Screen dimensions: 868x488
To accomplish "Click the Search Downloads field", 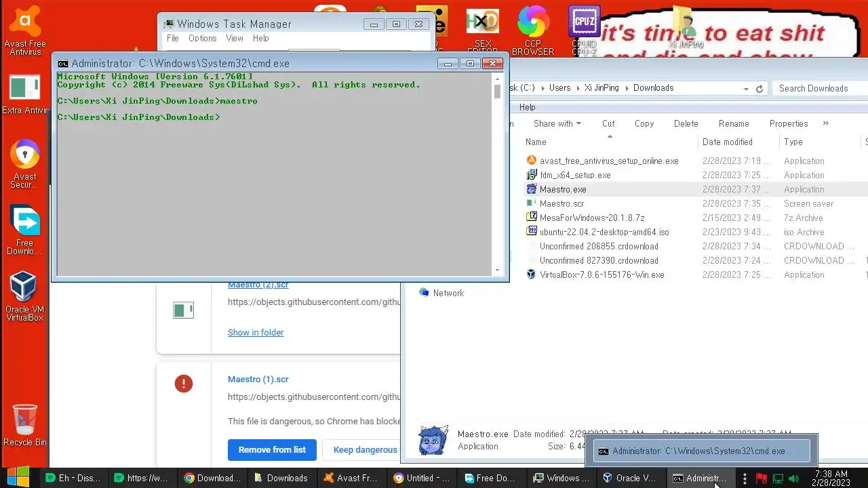I will (820, 88).
